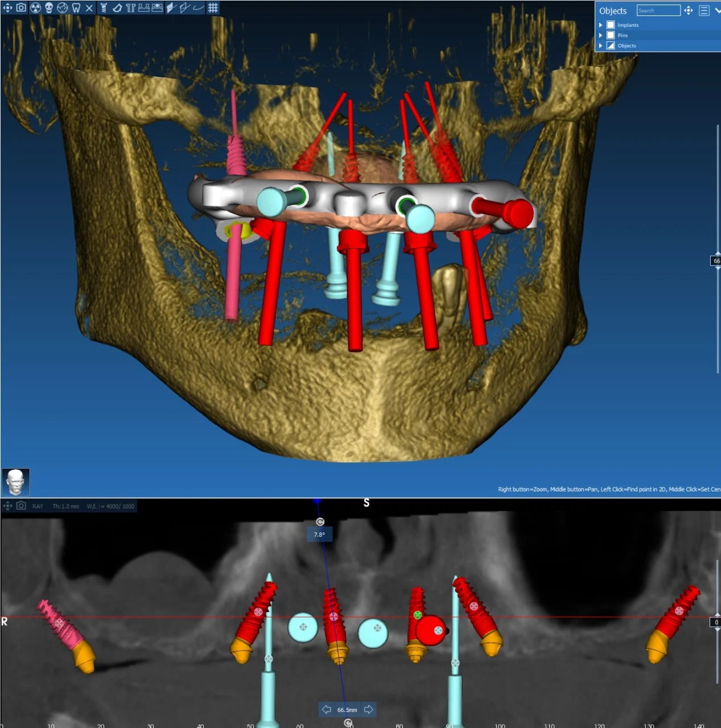Select the radiation symbol rendering icon
This screenshot has width=721, height=728.
point(35,7)
